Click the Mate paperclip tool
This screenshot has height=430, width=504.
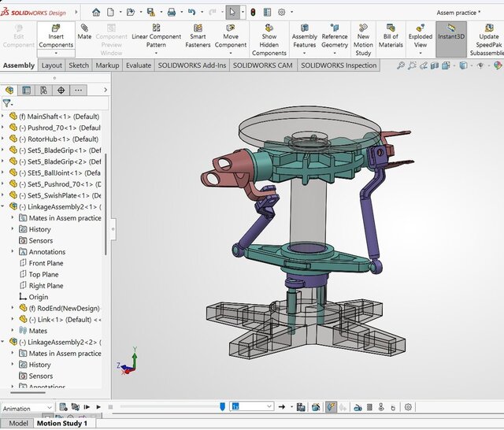(84, 32)
